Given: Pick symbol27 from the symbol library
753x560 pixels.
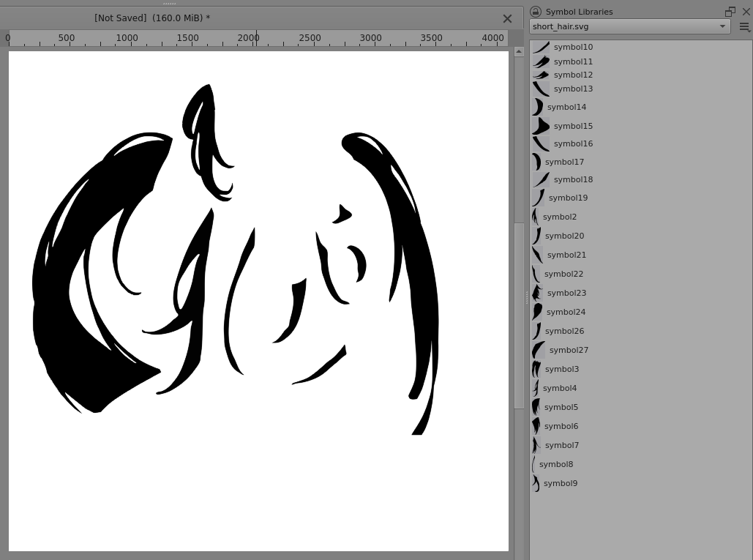Looking at the screenshot, I should click(568, 350).
